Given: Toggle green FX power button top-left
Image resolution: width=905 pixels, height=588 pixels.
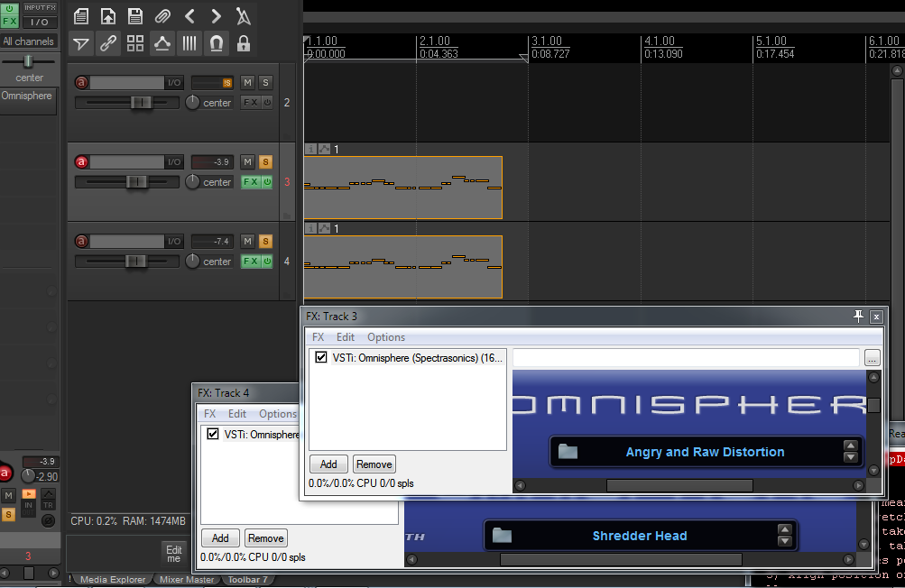Looking at the screenshot, I should point(9,8).
